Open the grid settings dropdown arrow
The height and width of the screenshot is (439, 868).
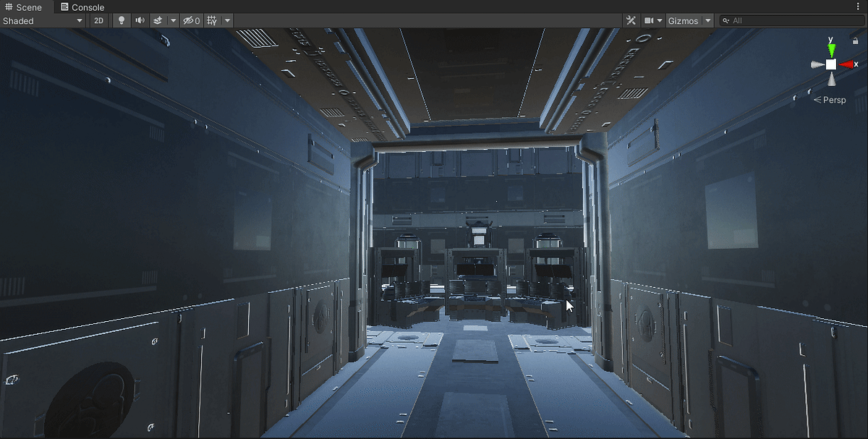[x=226, y=20]
